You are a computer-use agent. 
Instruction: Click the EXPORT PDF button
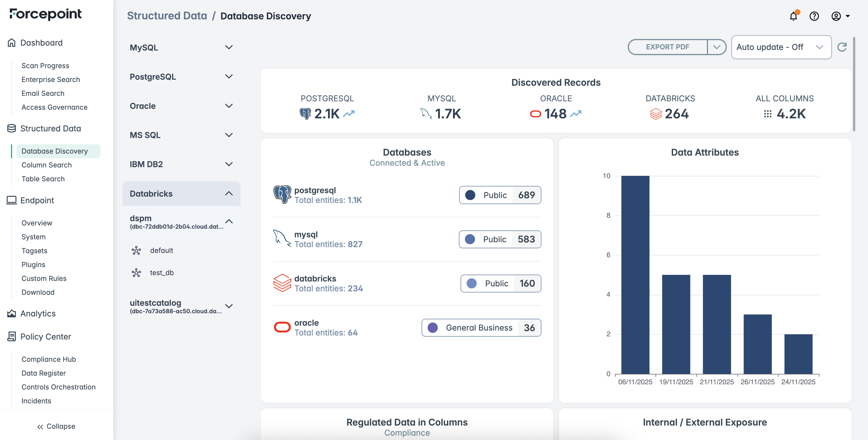[667, 47]
